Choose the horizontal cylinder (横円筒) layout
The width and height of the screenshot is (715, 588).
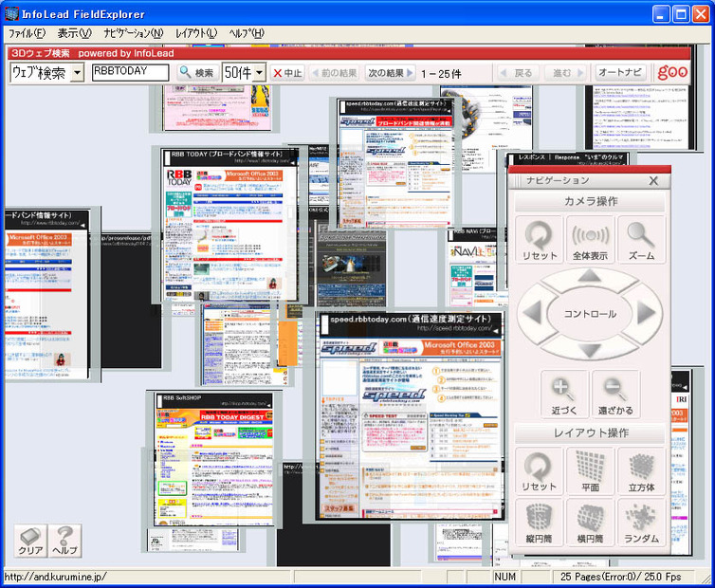coord(590,523)
